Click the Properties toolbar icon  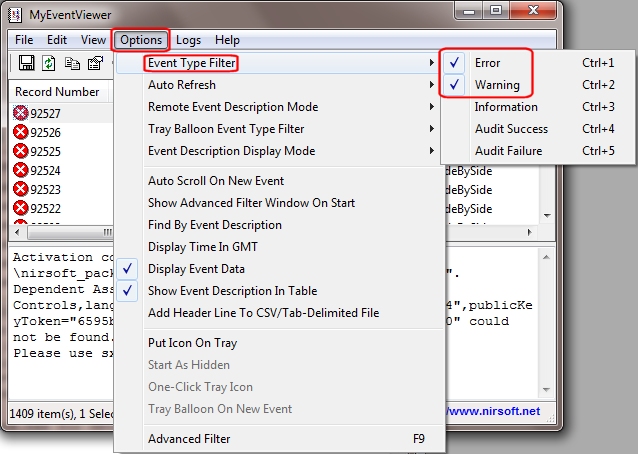96,63
